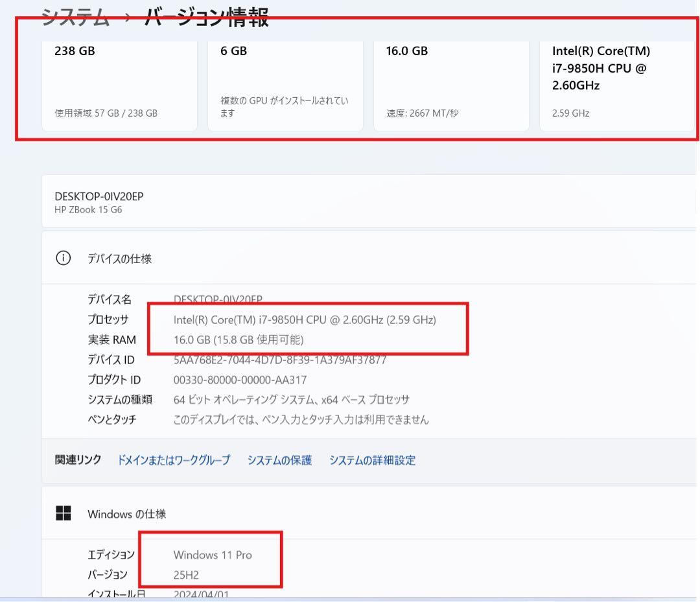Click the 2.59 GHz card text
700x602 pixels.
point(570,113)
